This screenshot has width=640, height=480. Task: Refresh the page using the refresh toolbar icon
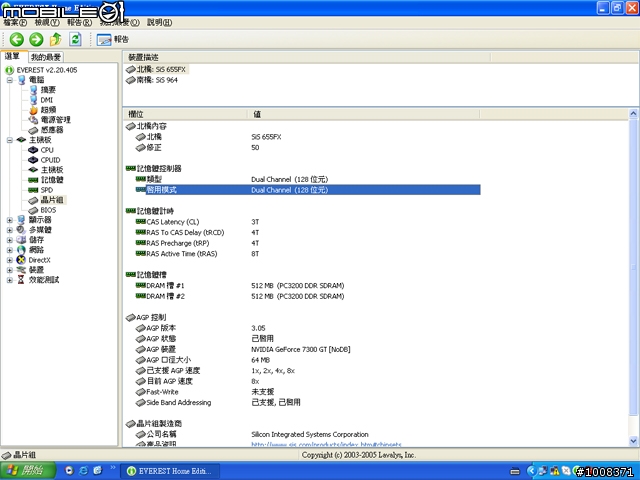pyautogui.click(x=75, y=40)
